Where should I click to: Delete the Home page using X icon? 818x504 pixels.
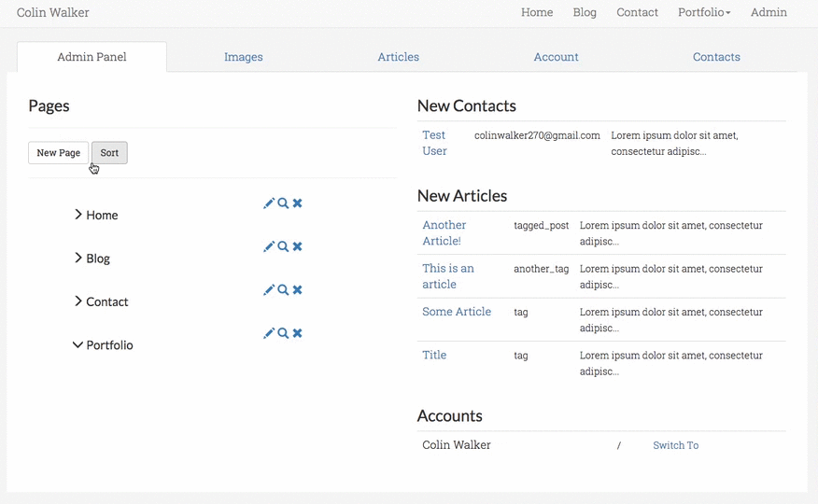[x=297, y=203]
